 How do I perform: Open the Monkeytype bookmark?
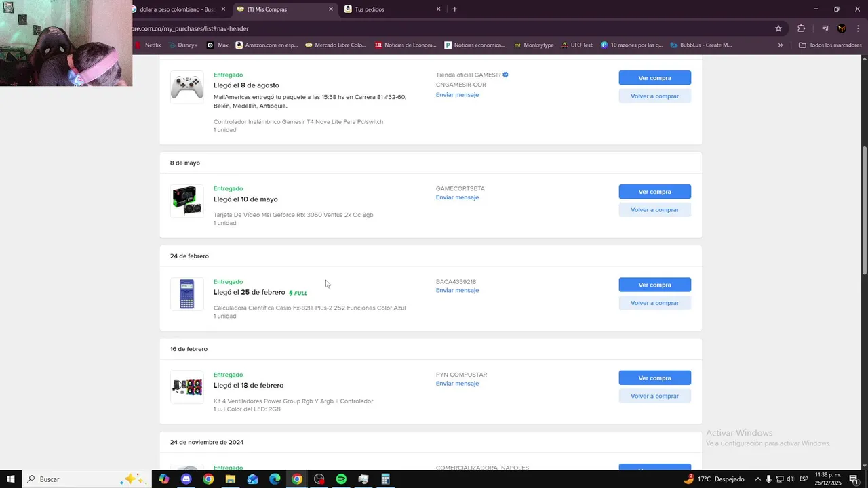point(534,45)
